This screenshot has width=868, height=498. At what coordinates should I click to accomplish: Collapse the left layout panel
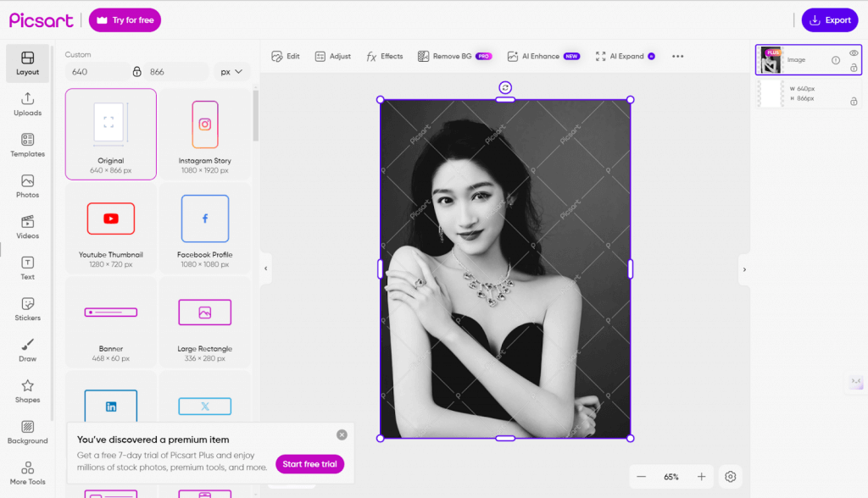[265, 268]
